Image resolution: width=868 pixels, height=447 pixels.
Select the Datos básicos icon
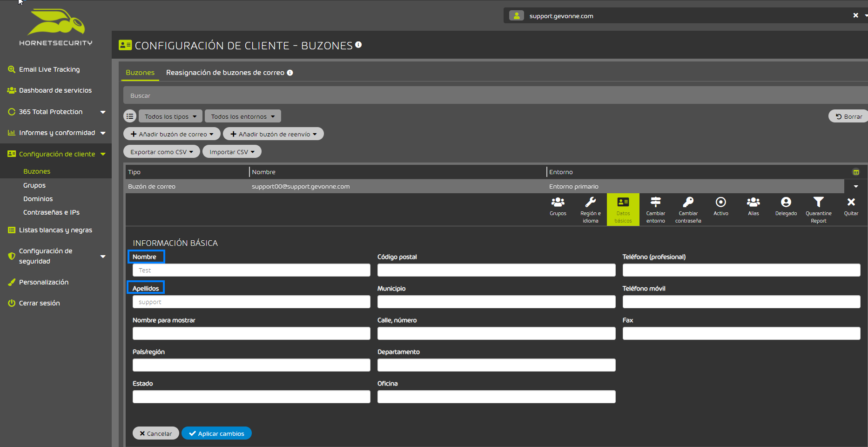click(623, 210)
